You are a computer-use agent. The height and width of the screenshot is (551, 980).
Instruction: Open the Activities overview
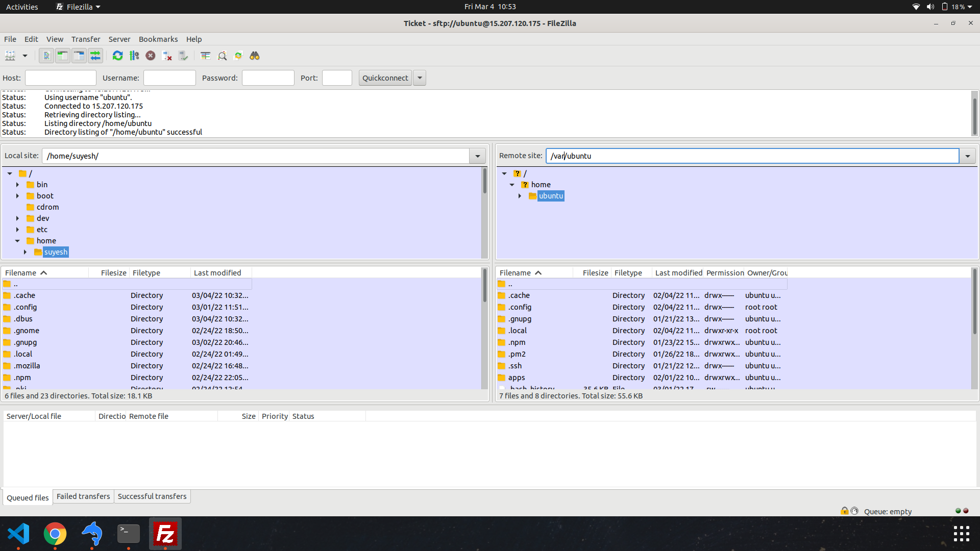click(x=22, y=7)
